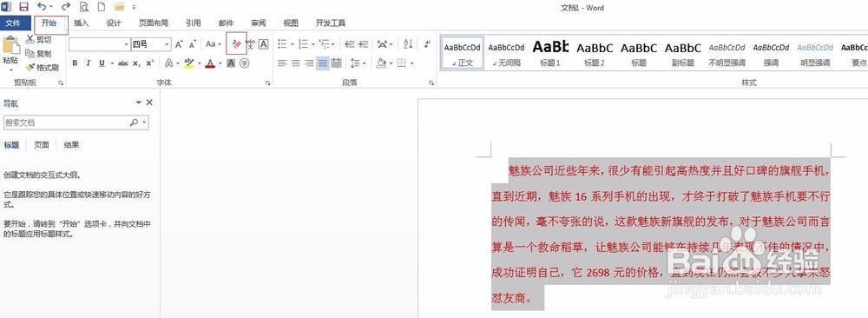Apply superscript formatting
Viewport: 868px width, 318px height.
click(150, 63)
